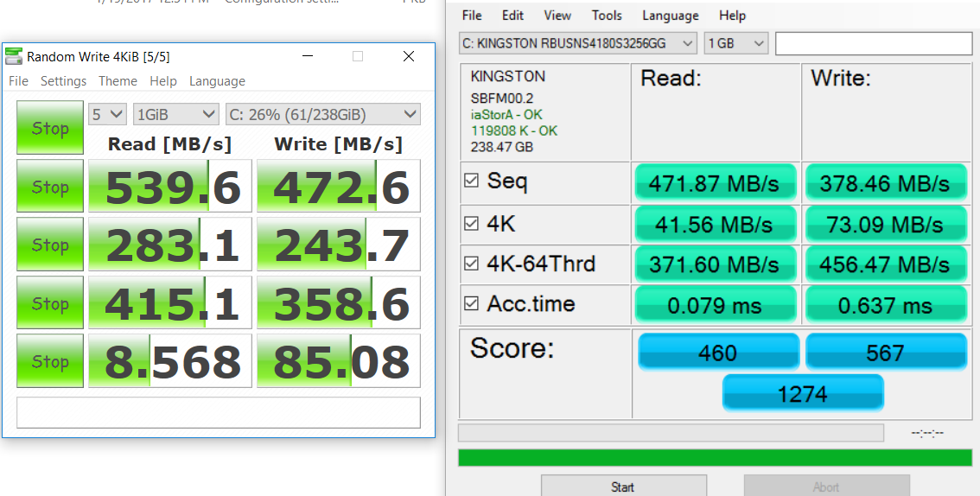Click the 471.87 MB/s Seq read value
The height and width of the screenshot is (496, 980).
(716, 183)
